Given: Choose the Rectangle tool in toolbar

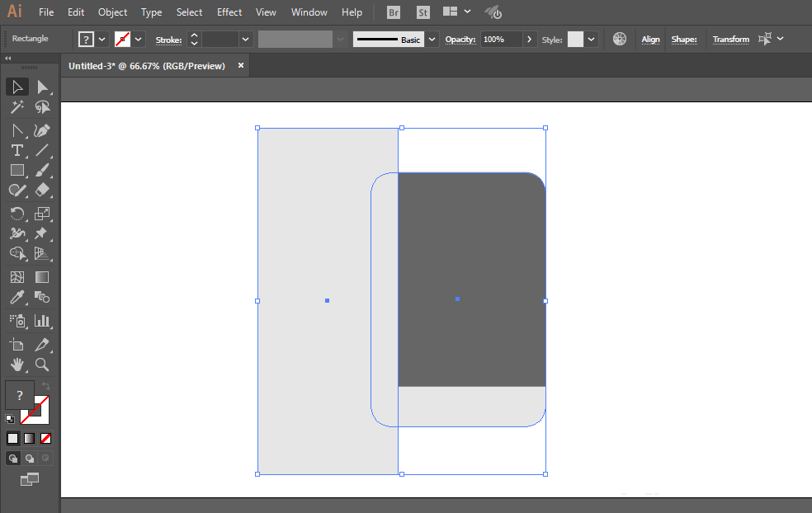Looking at the screenshot, I should [17, 170].
